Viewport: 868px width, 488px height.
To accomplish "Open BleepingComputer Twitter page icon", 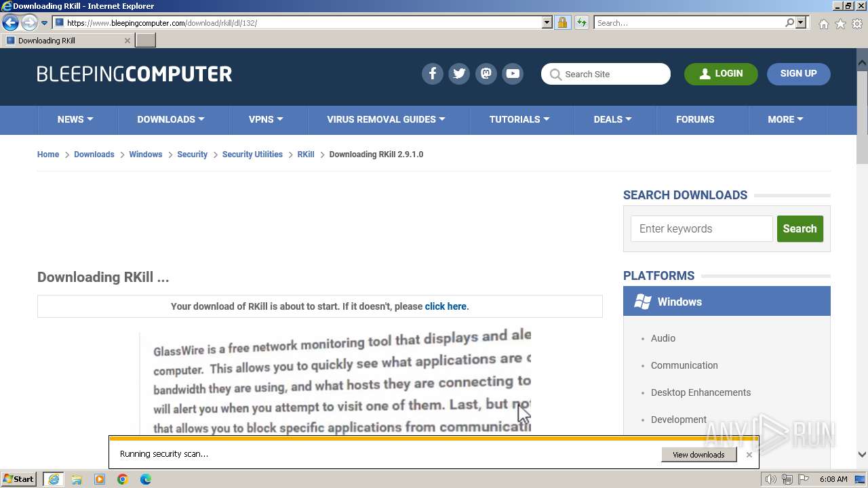I will 459,73.
